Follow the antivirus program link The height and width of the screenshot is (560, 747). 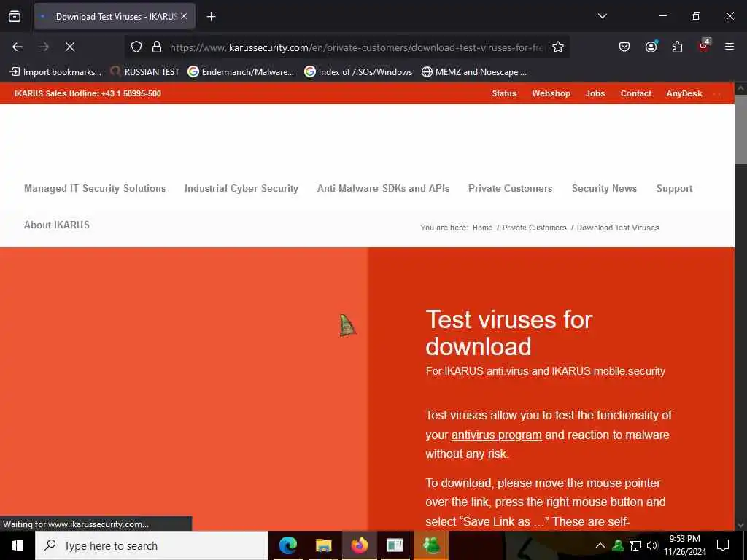click(x=496, y=435)
